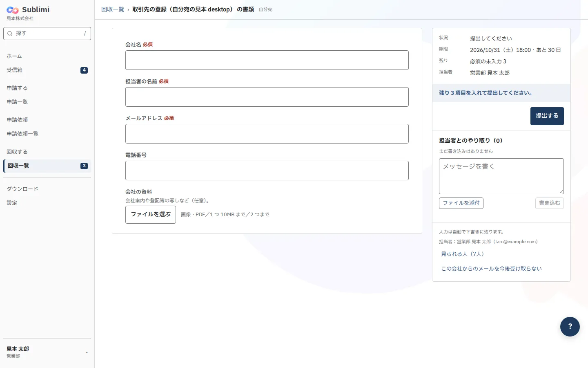Click the 見本株式会社 company name
The image size is (588, 368).
click(20, 18)
